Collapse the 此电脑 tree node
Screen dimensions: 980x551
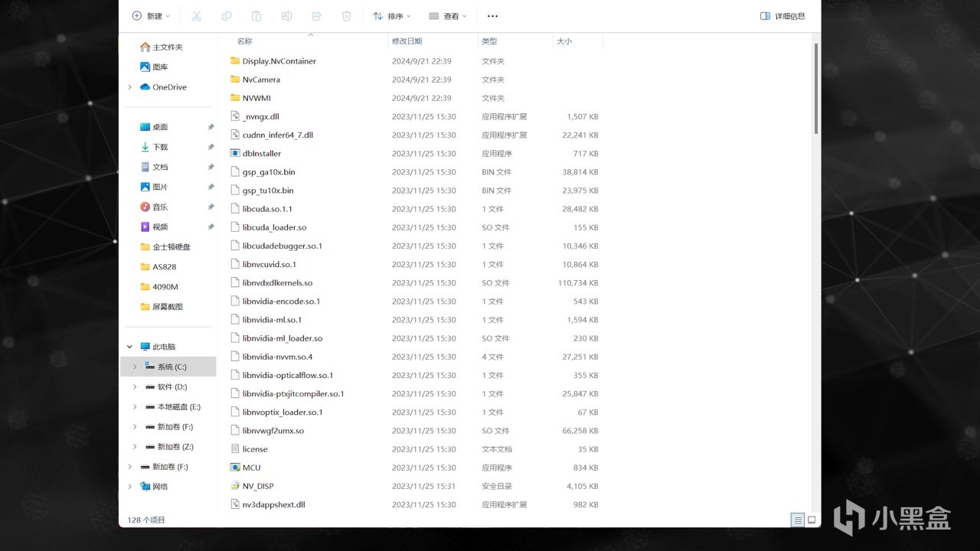tap(129, 347)
